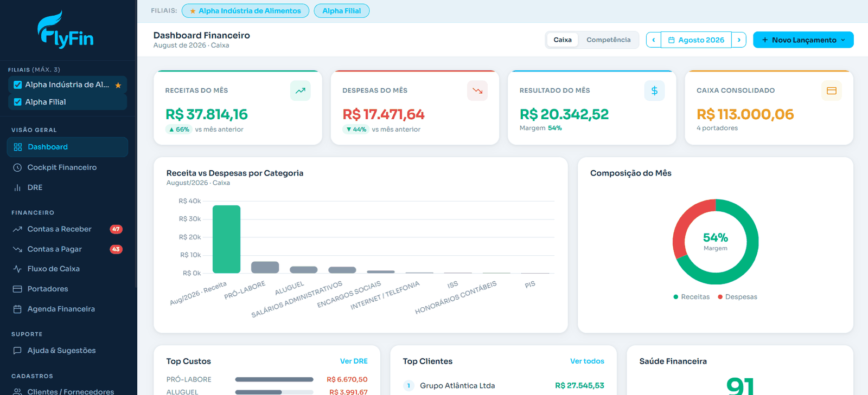Click the Clientes / Fornecedores people icon
This screenshot has width=868, height=395.
[17, 391]
